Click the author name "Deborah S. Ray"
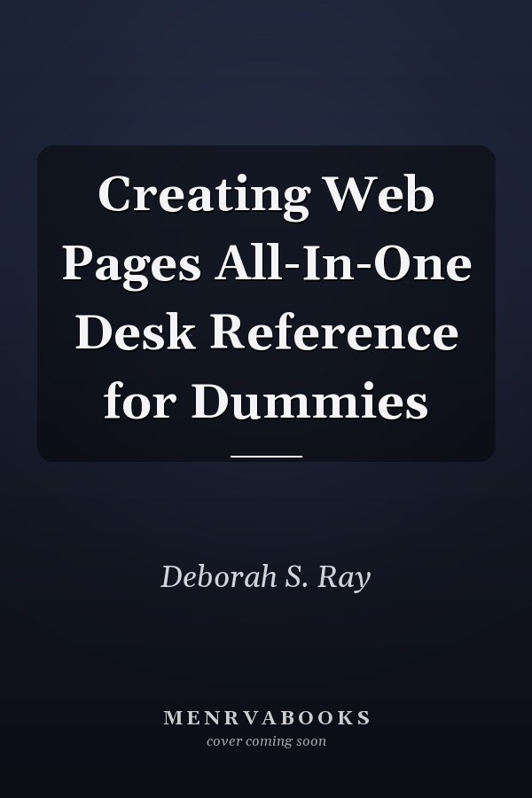 coord(266,577)
